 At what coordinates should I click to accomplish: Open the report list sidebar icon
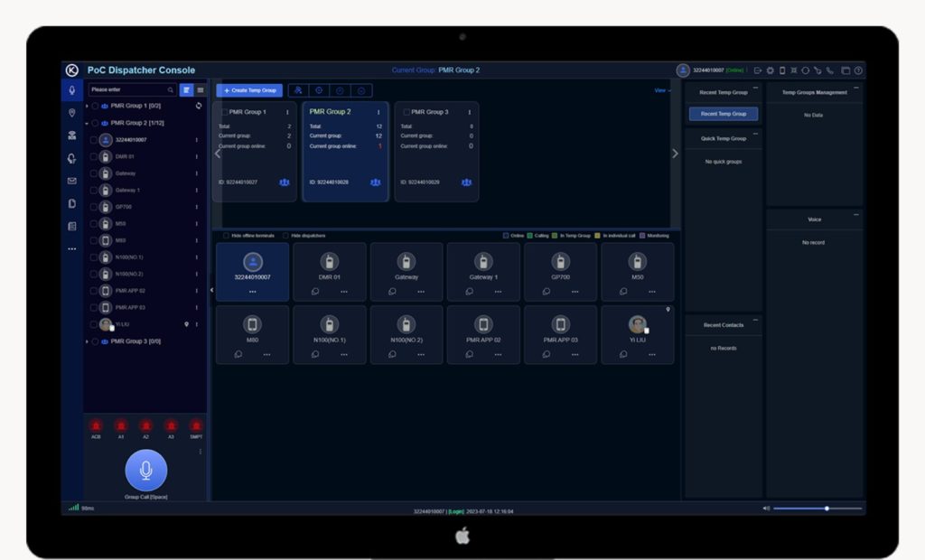(x=72, y=226)
